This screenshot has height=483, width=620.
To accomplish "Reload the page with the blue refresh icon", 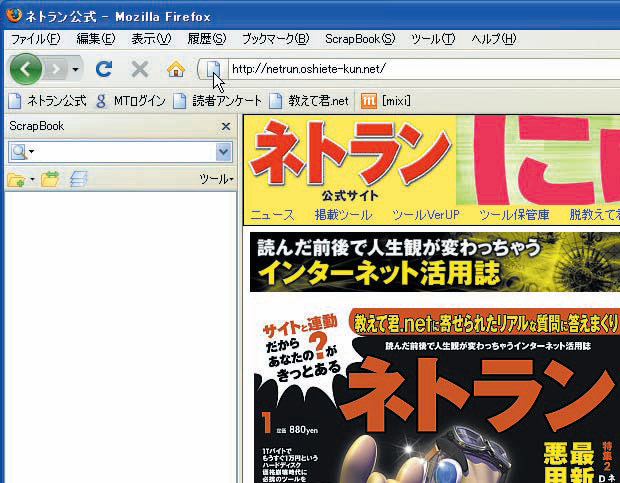I will pyautogui.click(x=104, y=69).
